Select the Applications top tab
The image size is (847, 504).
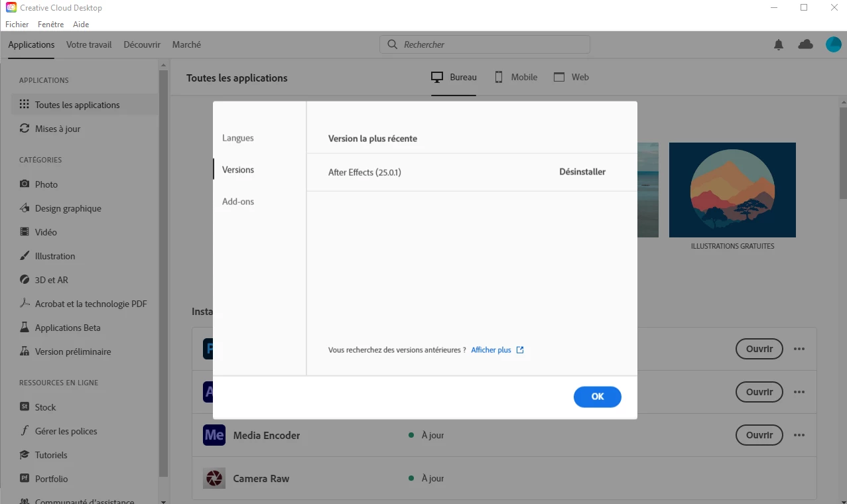pyautogui.click(x=31, y=44)
